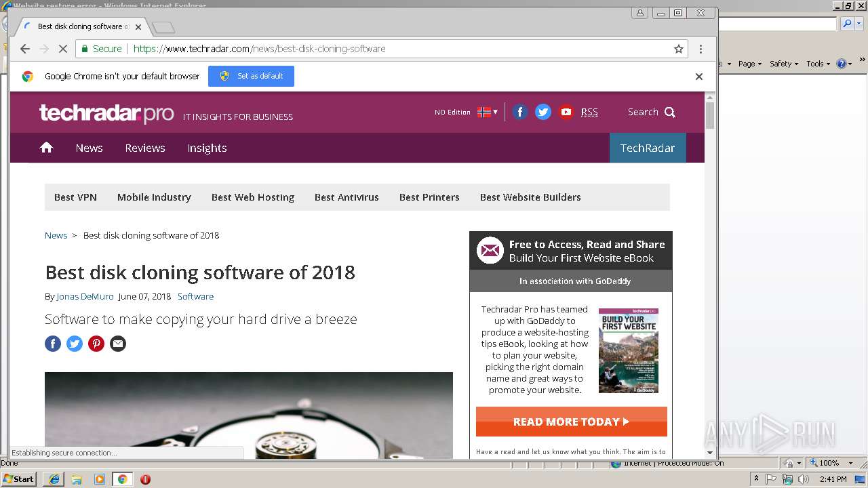This screenshot has width=868, height=488.
Task: Share article on Twitter icon
Action: click(x=75, y=344)
